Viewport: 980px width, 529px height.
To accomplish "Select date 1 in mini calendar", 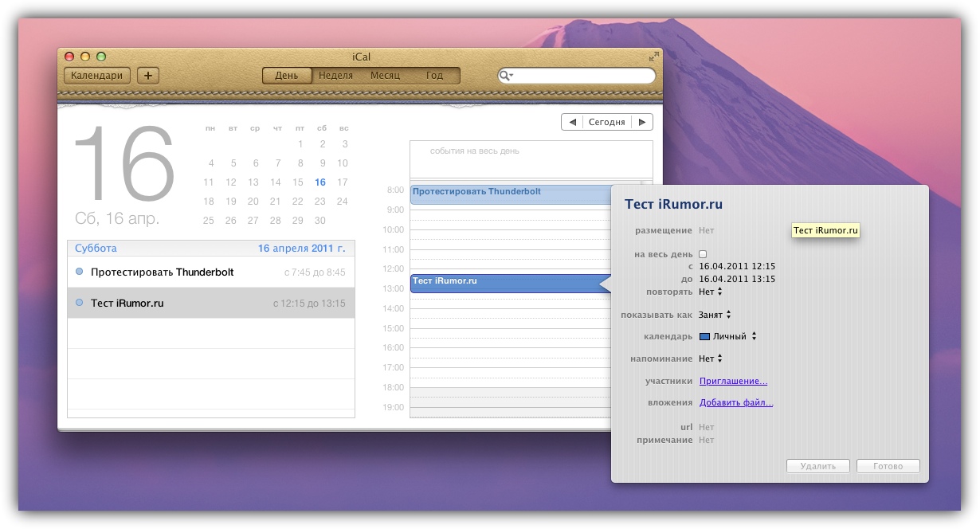I will click(300, 144).
